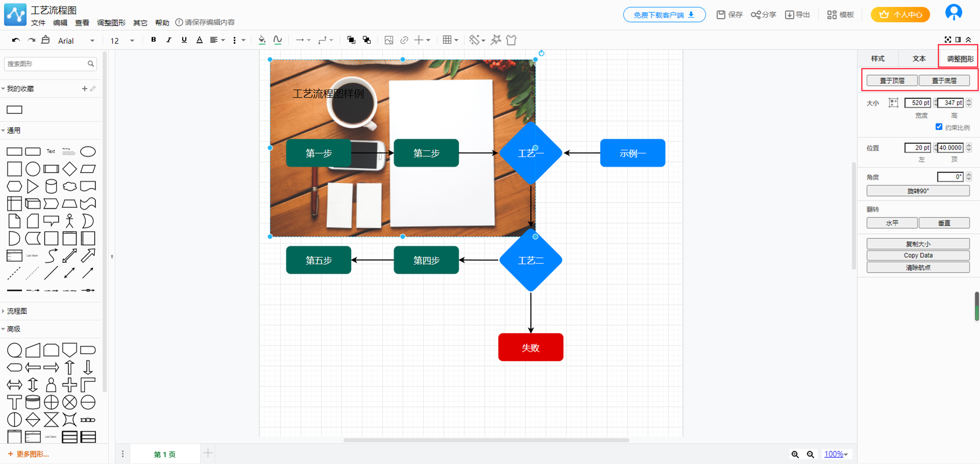Open the 文件 menu
Image resolution: width=980 pixels, height=466 pixels.
38,22
